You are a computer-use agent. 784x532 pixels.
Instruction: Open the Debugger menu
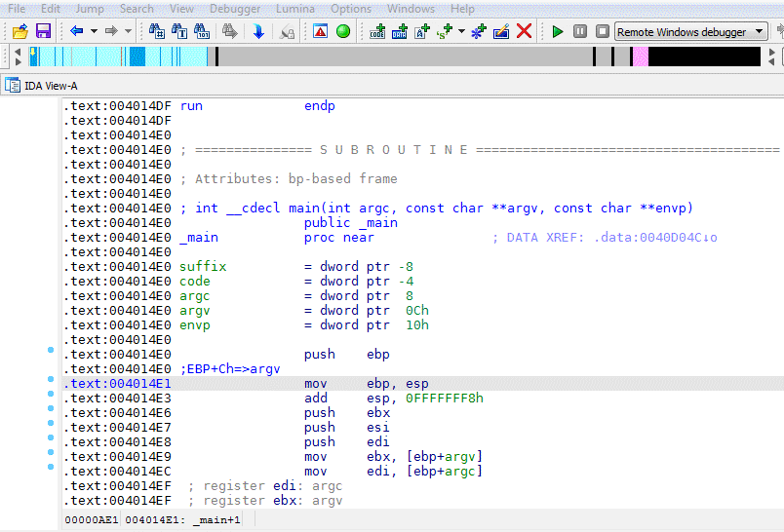click(235, 9)
